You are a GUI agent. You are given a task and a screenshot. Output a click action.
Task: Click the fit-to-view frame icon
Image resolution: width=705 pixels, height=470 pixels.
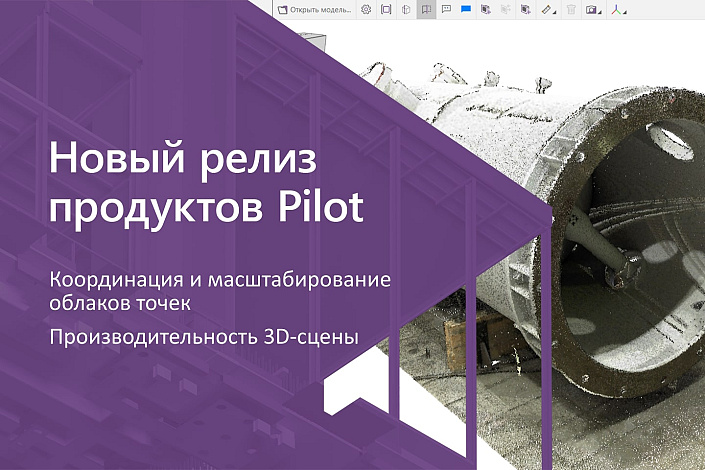[x=386, y=10]
